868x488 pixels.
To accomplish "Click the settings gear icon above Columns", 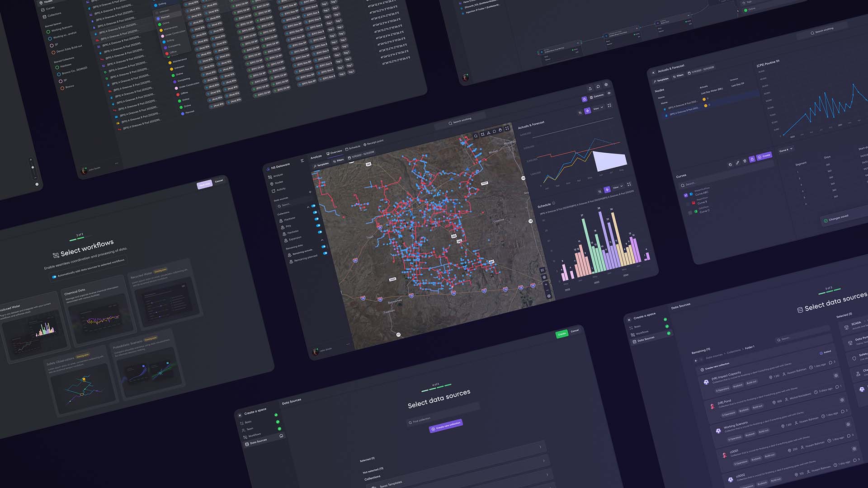I will (x=606, y=85).
